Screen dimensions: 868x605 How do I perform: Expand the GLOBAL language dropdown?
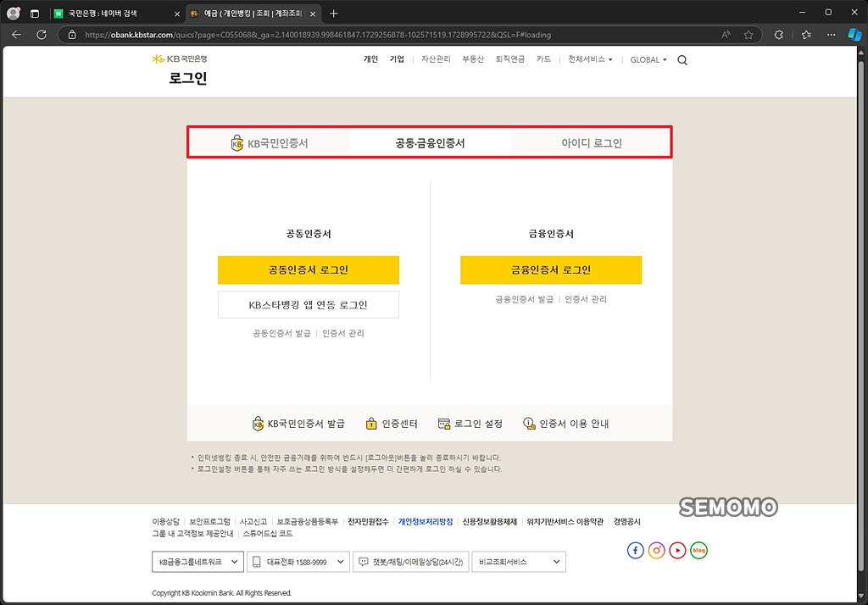tap(648, 60)
